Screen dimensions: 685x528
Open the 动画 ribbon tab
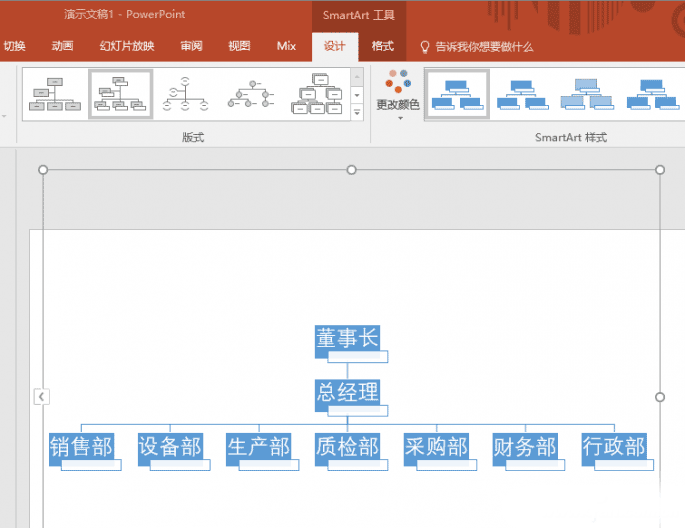[x=62, y=46]
